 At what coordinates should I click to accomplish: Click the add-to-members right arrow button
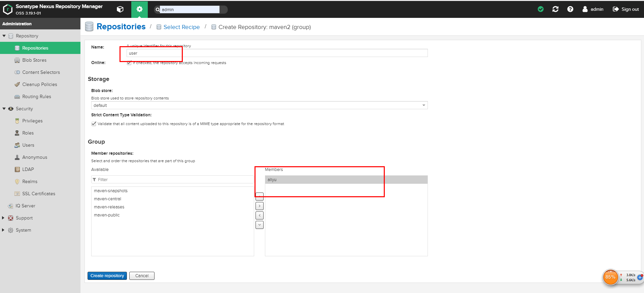260,206
